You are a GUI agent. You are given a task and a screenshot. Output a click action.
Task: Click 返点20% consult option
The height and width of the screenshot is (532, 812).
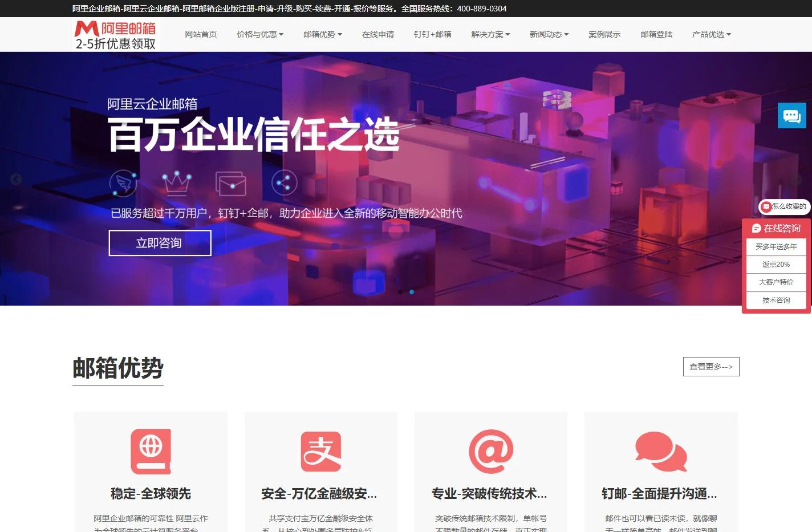coord(776,265)
